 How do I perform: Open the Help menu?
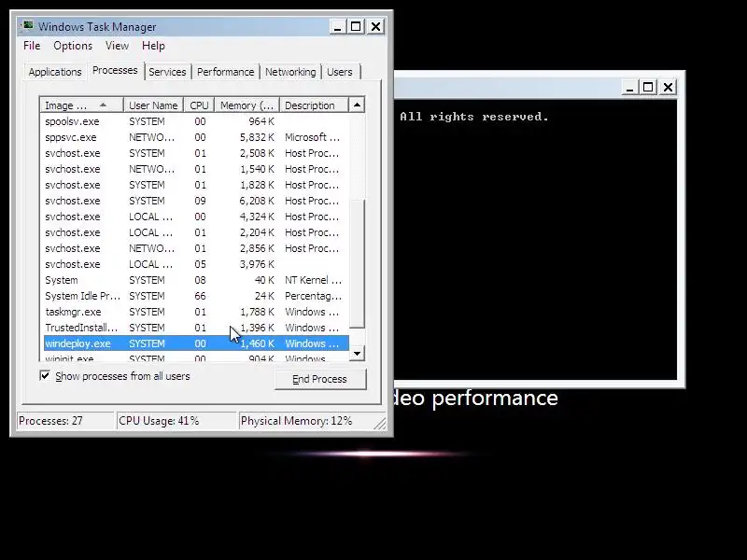click(153, 46)
